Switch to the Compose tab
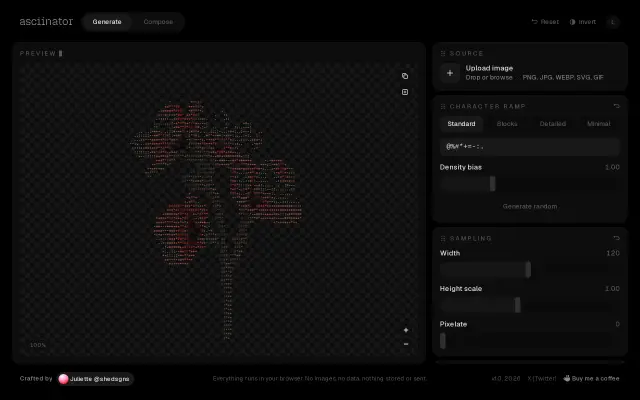 pyautogui.click(x=158, y=22)
